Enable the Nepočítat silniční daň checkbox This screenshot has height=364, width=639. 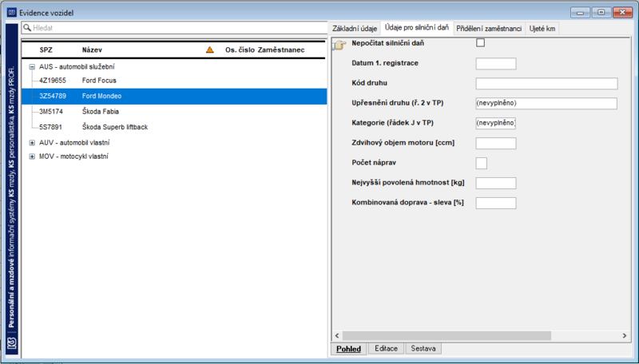[x=481, y=43]
